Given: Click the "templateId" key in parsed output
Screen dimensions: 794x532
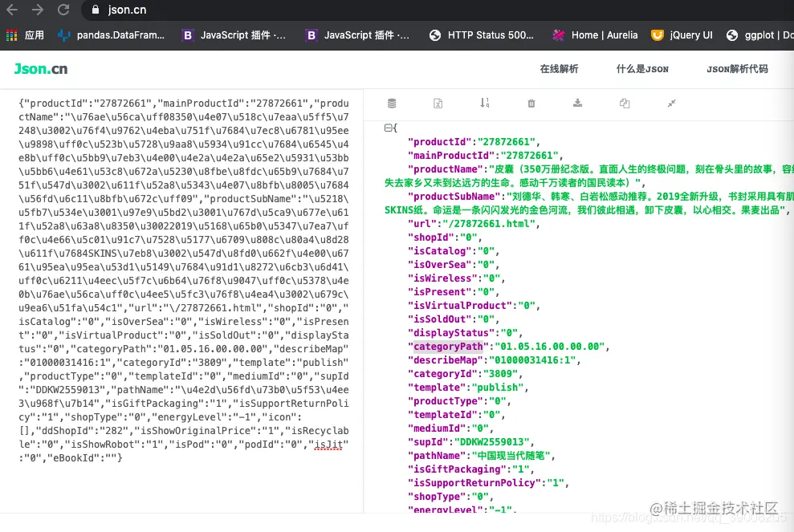Looking at the screenshot, I should 442,415.
